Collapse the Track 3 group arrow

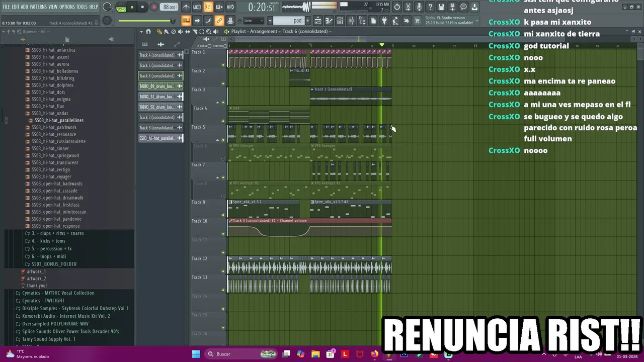(x=218, y=102)
